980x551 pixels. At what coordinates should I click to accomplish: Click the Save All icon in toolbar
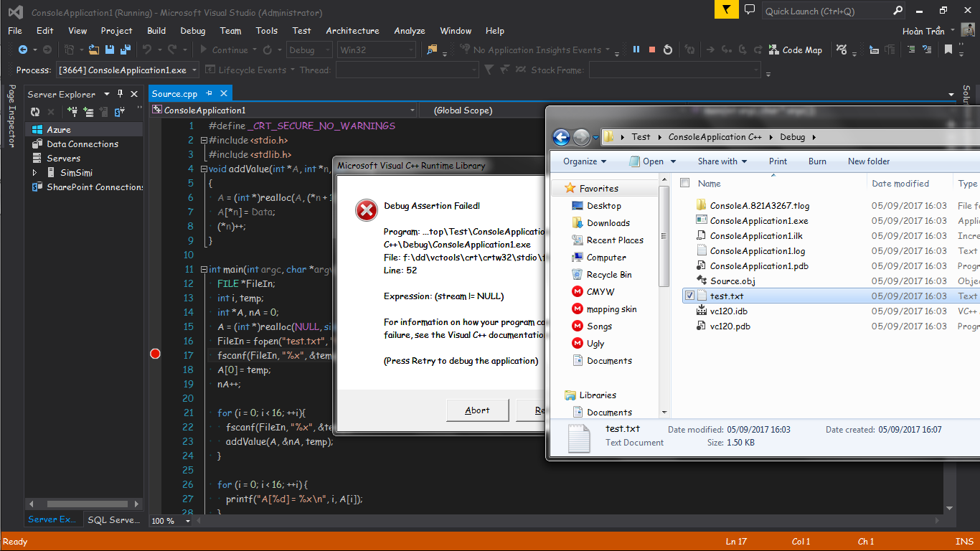click(x=125, y=50)
